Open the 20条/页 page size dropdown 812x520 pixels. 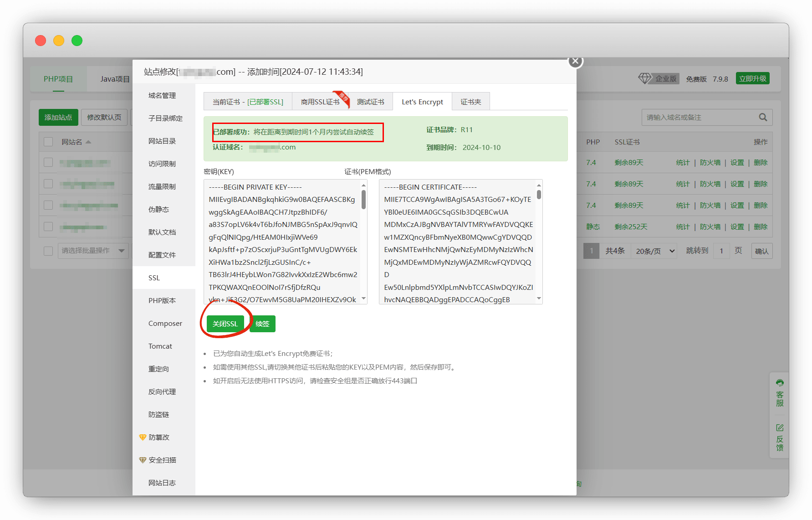click(x=654, y=251)
